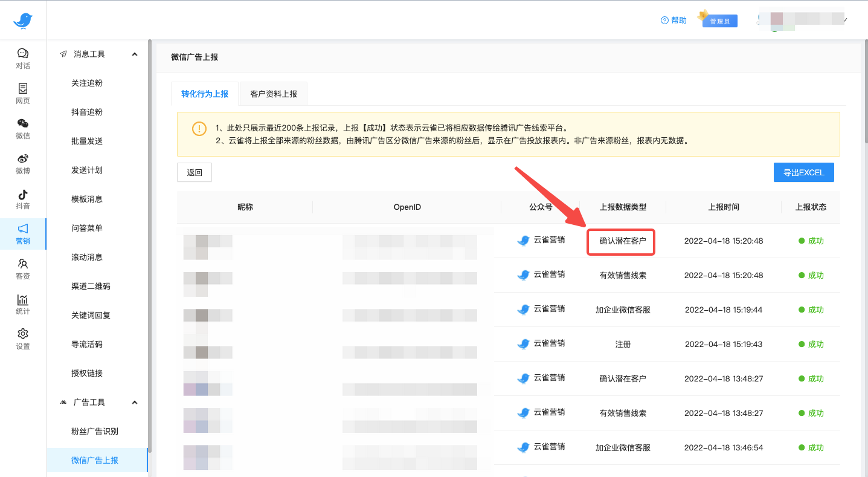Open 设置 settings from the sidebar
Viewport: 868px width, 477px height.
(22, 339)
